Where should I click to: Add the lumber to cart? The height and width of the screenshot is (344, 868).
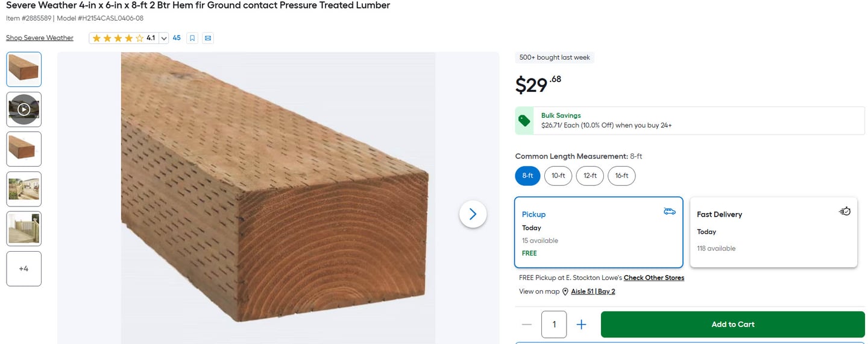pos(733,325)
